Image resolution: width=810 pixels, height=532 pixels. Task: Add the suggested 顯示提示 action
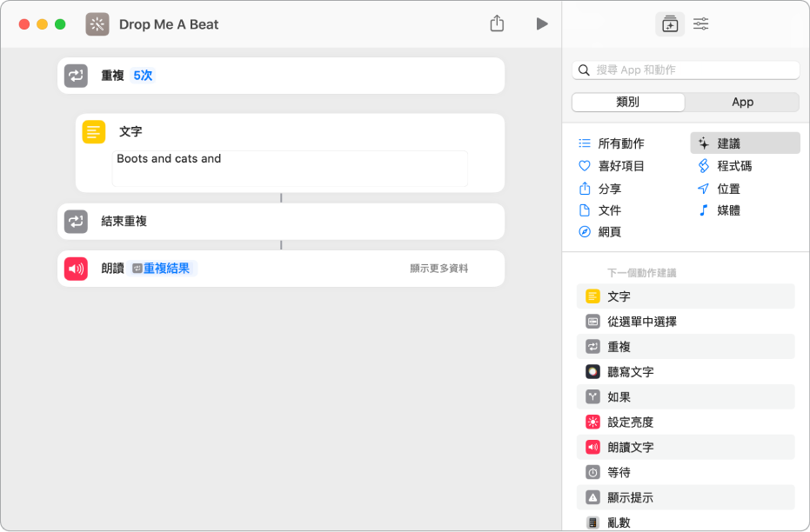coord(686,498)
